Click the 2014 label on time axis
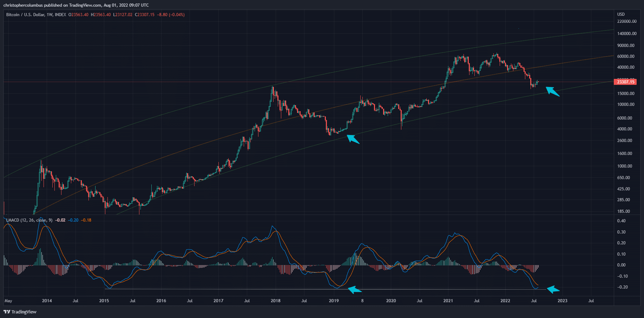 [47, 301]
